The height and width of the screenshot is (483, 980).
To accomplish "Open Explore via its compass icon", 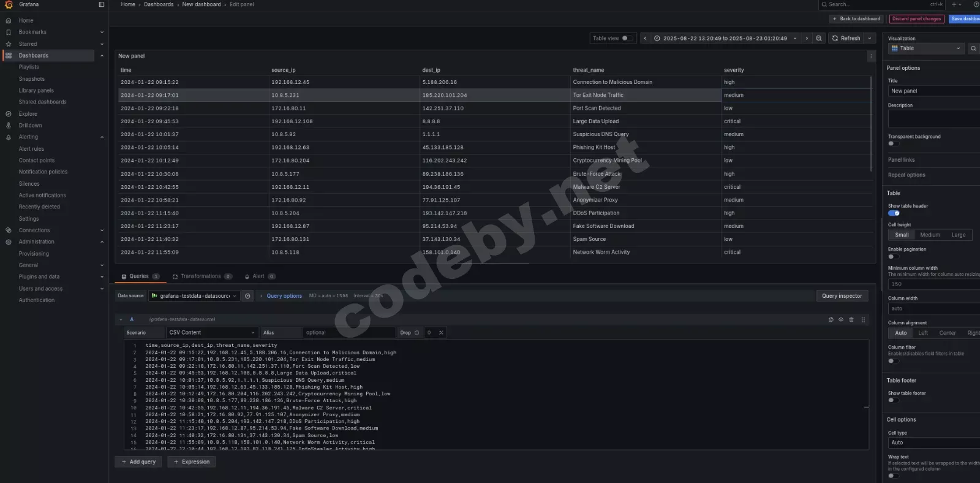I will point(9,114).
